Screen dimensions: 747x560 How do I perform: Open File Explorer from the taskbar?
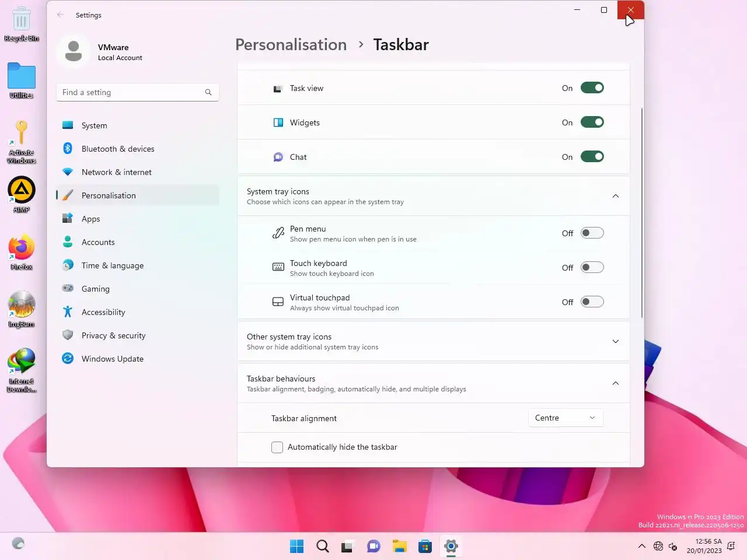tap(399, 546)
